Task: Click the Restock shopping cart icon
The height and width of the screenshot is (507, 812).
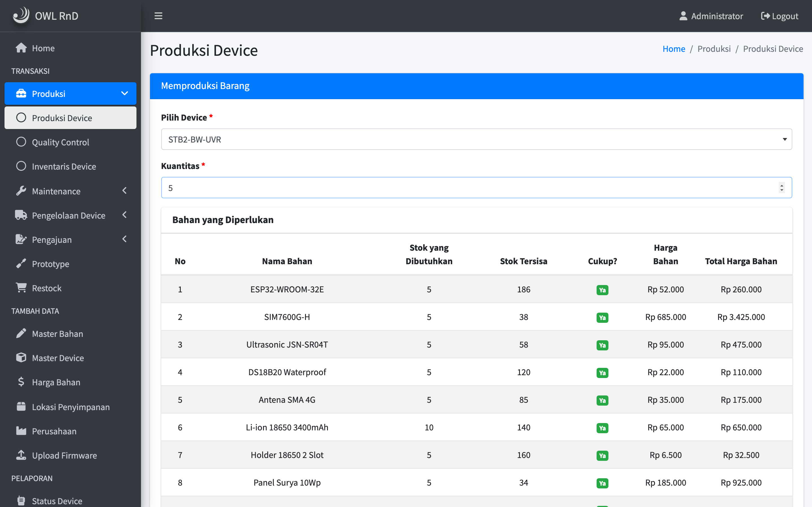Action: (x=21, y=288)
